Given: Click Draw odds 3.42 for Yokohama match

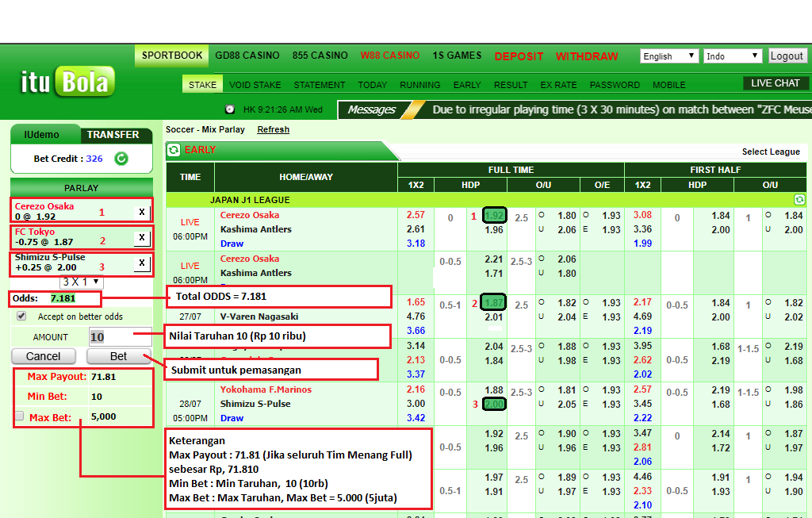Looking at the screenshot, I should pos(416,418).
